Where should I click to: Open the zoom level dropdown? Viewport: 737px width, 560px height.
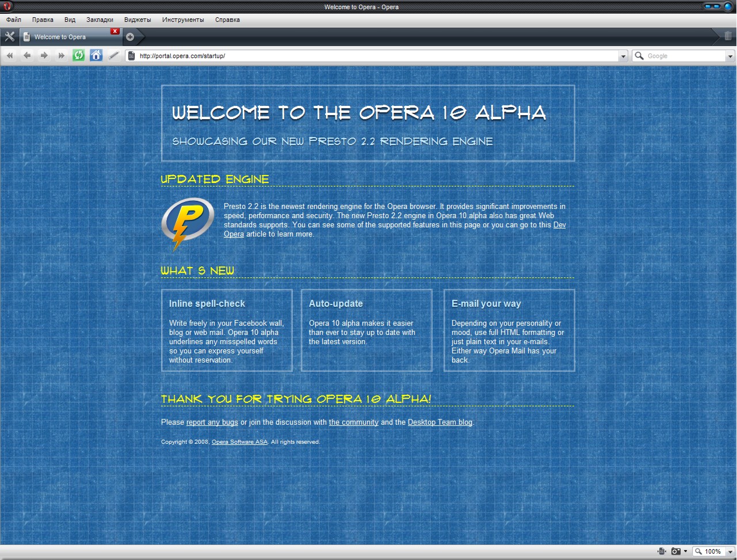[x=730, y=551]
